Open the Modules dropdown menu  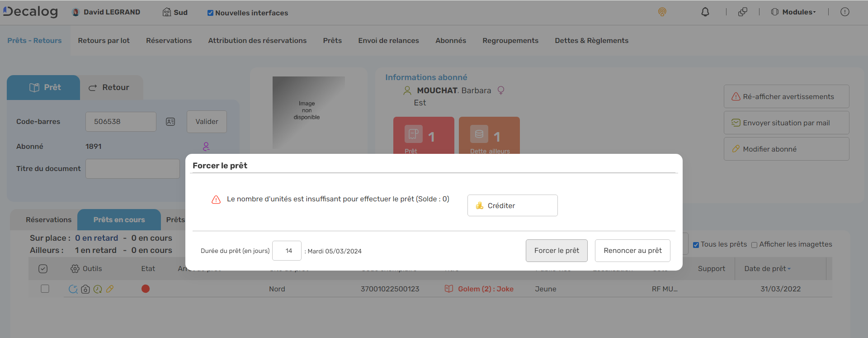click(x=793, y=12)
